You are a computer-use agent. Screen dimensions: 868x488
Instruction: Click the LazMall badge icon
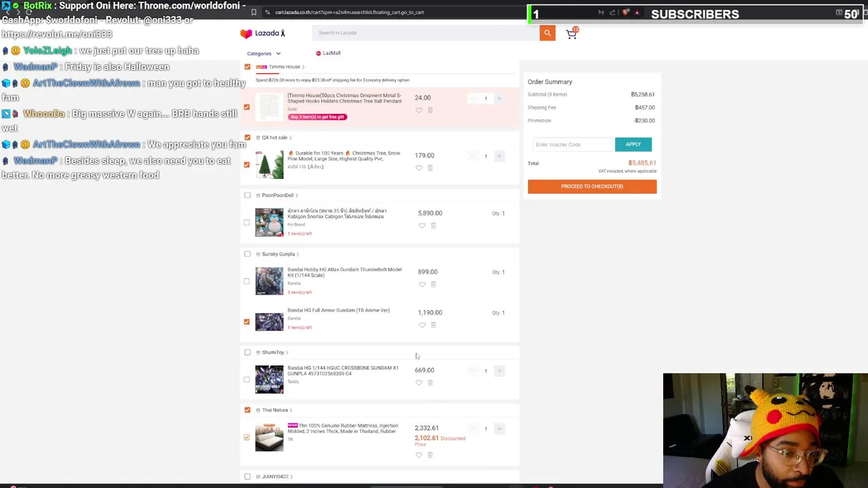pos(318,53)
